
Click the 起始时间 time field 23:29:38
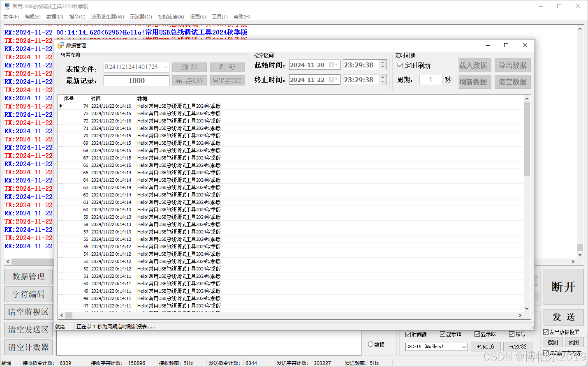[x=361, y=65]
